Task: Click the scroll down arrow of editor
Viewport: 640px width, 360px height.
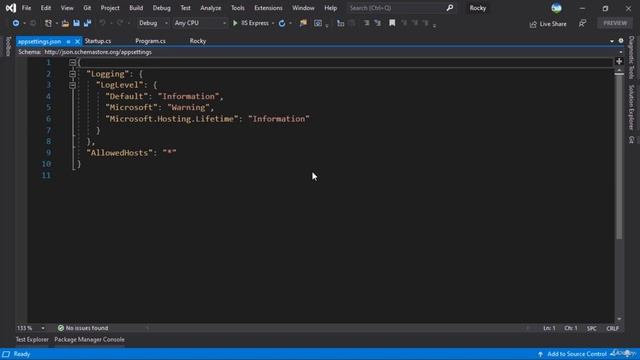Action: pyautogui.click(x=619, y=319)
